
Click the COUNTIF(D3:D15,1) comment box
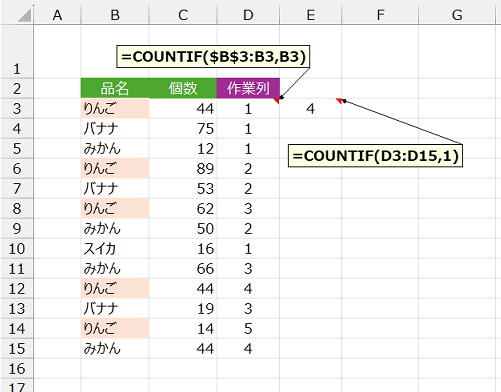[x=375, y=156]
